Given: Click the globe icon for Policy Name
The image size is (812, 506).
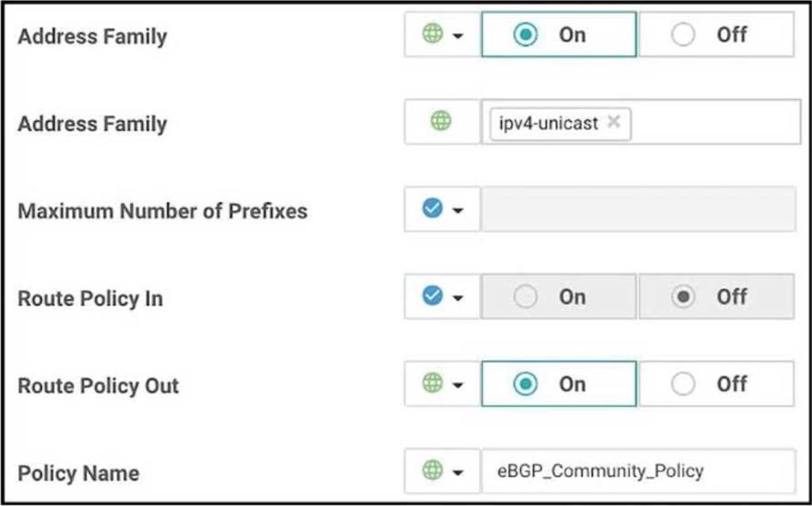Looking at the screenshot, I should click(x=432, y=471).
